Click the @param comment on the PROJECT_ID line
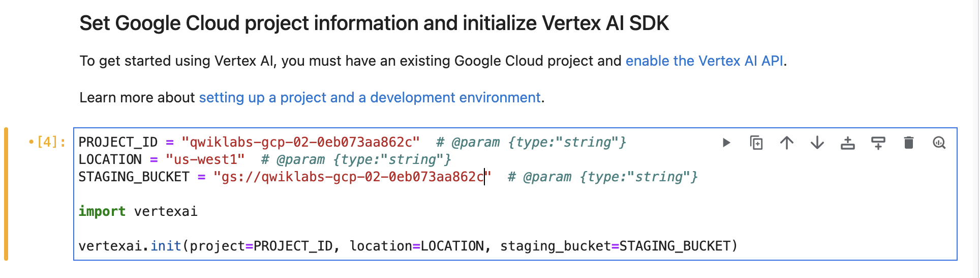This screenshot has width=980, height=278. tap(531, 142)
